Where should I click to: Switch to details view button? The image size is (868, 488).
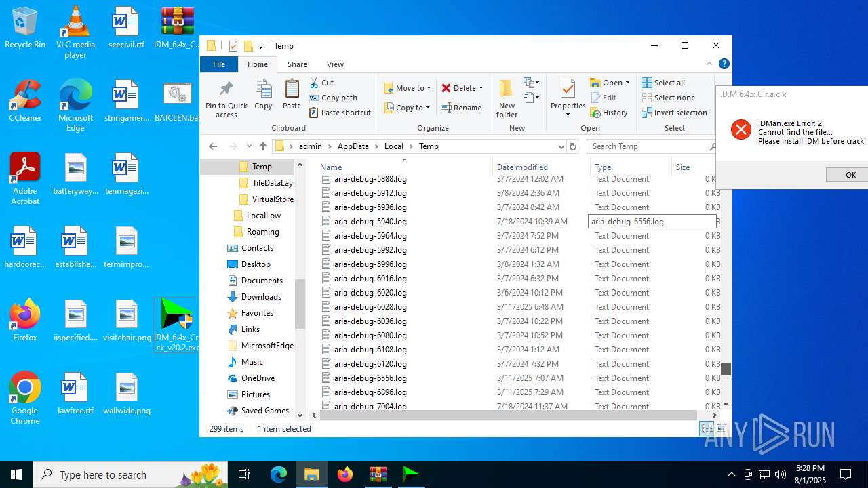click(707, 428)
